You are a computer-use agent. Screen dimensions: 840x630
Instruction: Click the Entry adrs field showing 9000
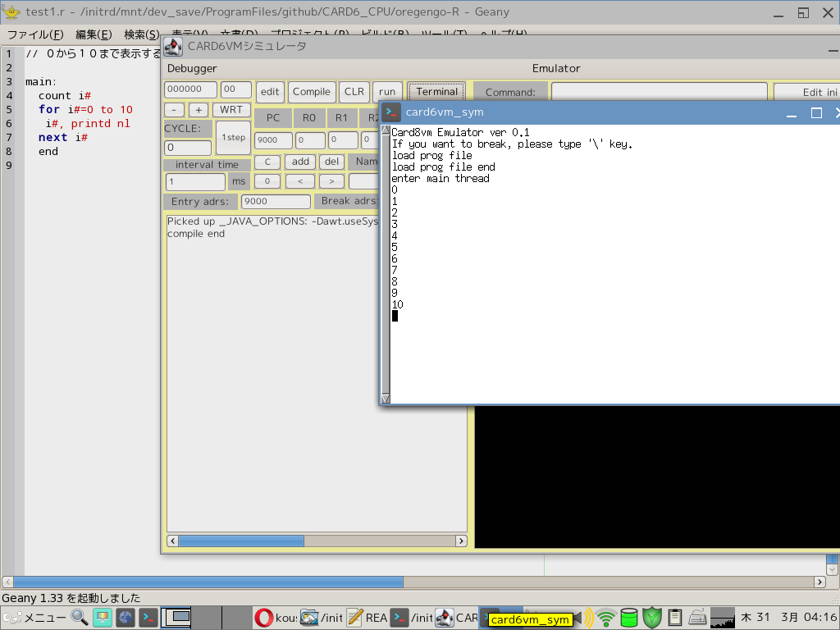click(276, 202)
